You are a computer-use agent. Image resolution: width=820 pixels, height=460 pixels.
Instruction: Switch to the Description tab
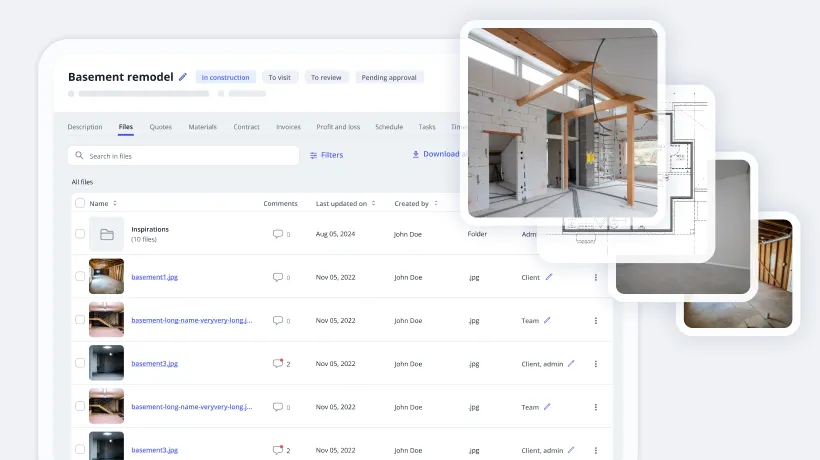(85, 127)
